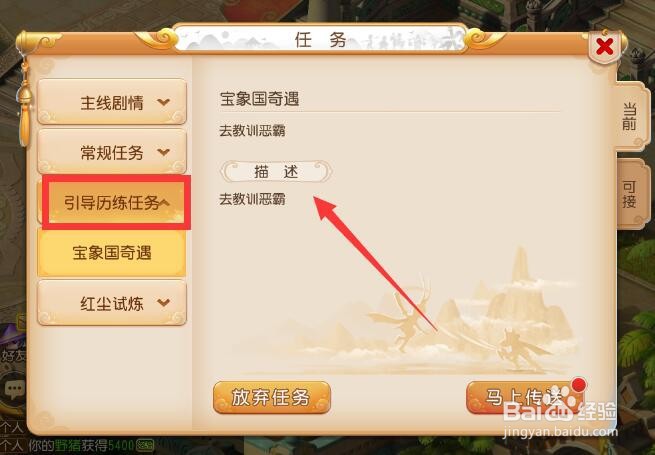Image resolution: width=655 pixels, height=455 pixels.
Task: Close the 任务 window with the red X
Action: 604,47
